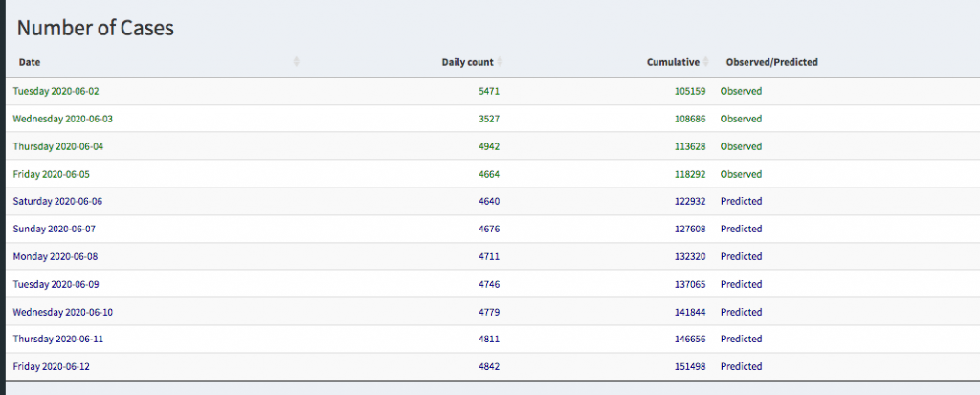Select the Daily count header label

[x=467, y=62]
